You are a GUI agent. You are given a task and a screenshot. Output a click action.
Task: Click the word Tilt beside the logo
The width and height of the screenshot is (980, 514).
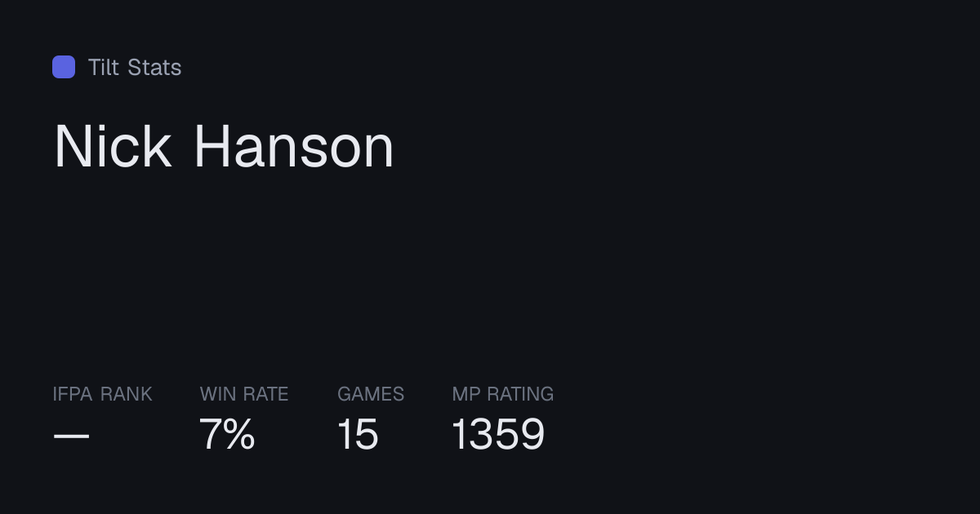tap(104, 67)
